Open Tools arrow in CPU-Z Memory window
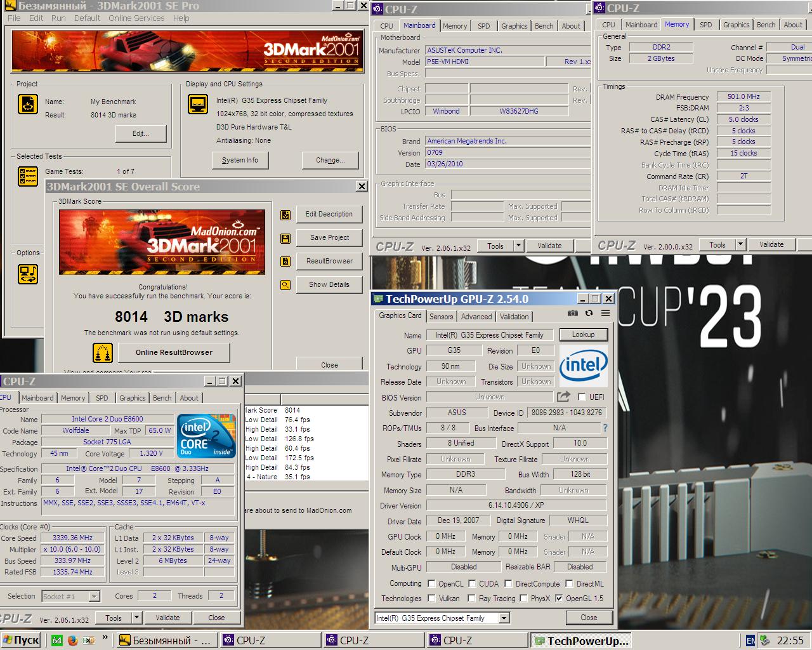 point(740,244)
